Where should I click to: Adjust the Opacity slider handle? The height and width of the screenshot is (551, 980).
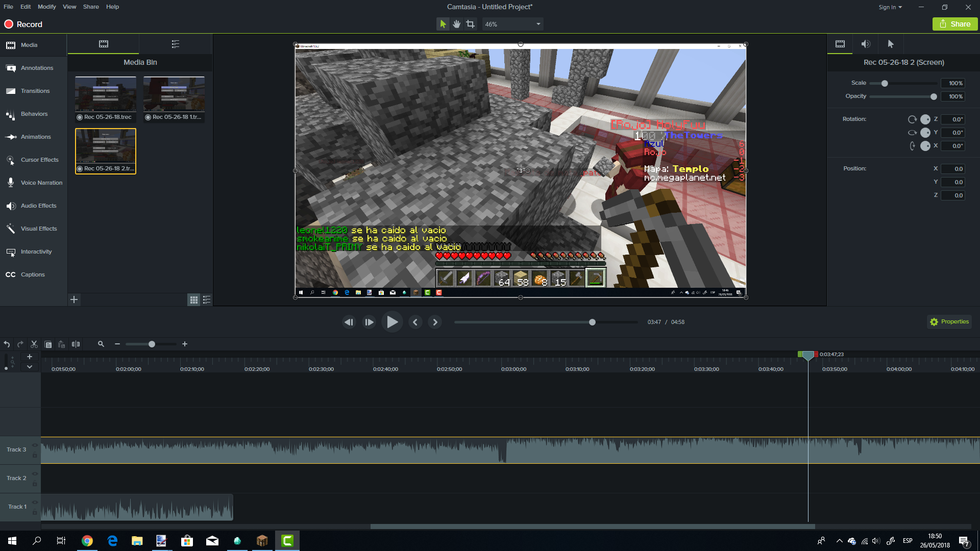pyautogui.click(x=934, y=96)
